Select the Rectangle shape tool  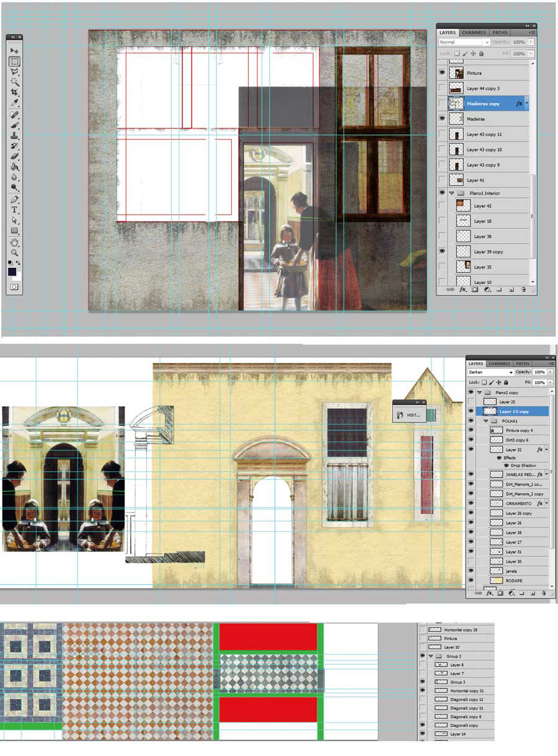(x=14, y=231)
